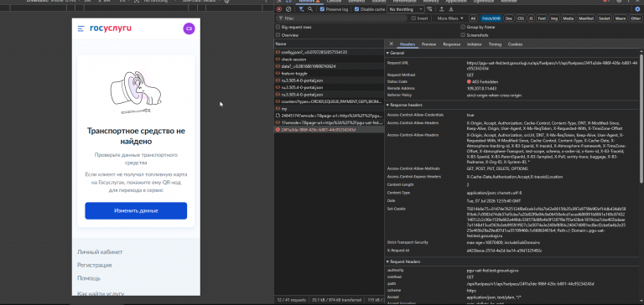Filter by Socket requests
This screenshot has width=644, height=305.
(x=604, y=18)
